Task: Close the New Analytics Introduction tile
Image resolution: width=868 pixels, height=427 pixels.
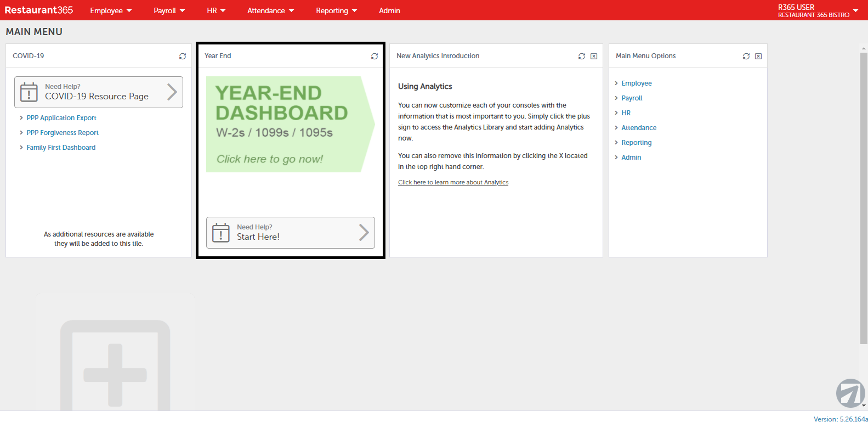Action: (x=594, y=56)
